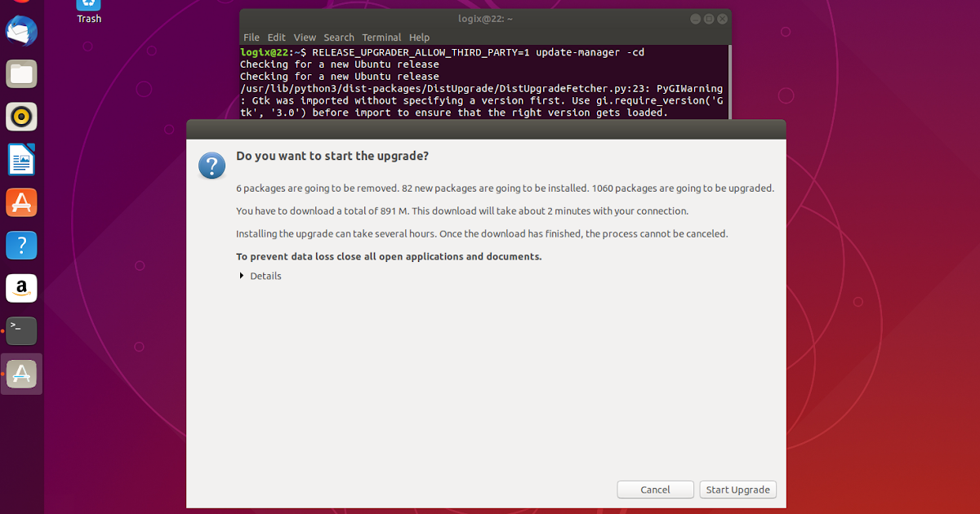Open the View menu in the terminal
This screenshot has height=514, width=980.
pyautogui.click(x=305, y=37)
